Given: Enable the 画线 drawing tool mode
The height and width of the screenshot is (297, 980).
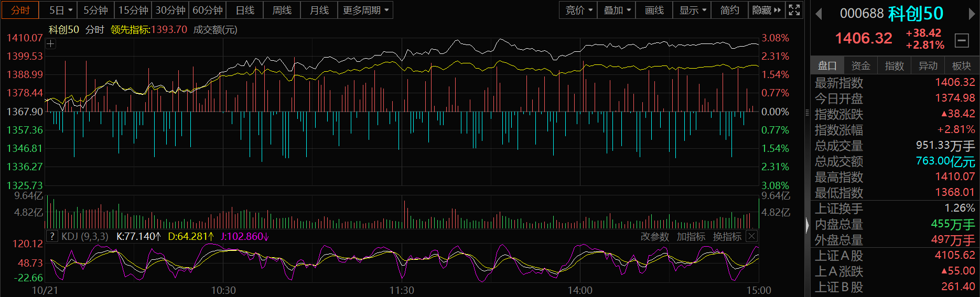Looking at the screenshot, I should (x=654, y=10).
